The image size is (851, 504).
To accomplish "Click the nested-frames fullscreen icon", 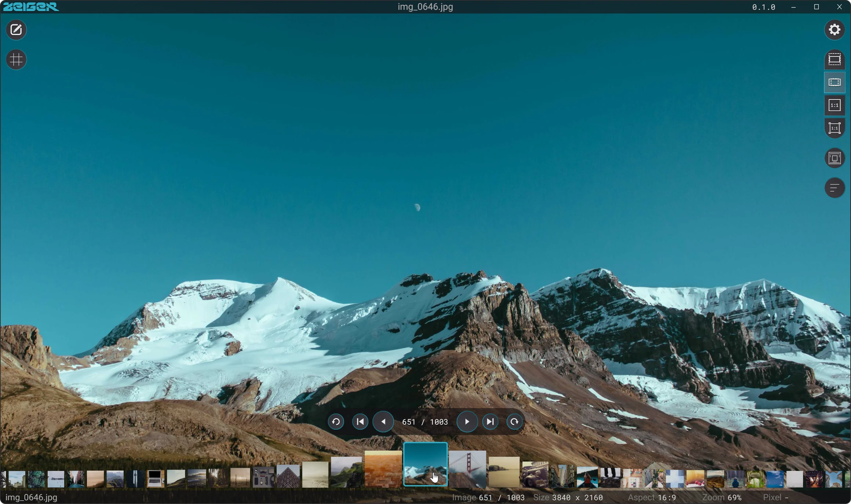I will pyautogui.click(x=834, y=158).
